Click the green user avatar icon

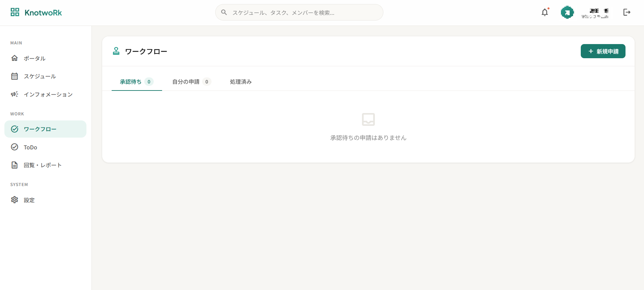click(x=567, y=12)
